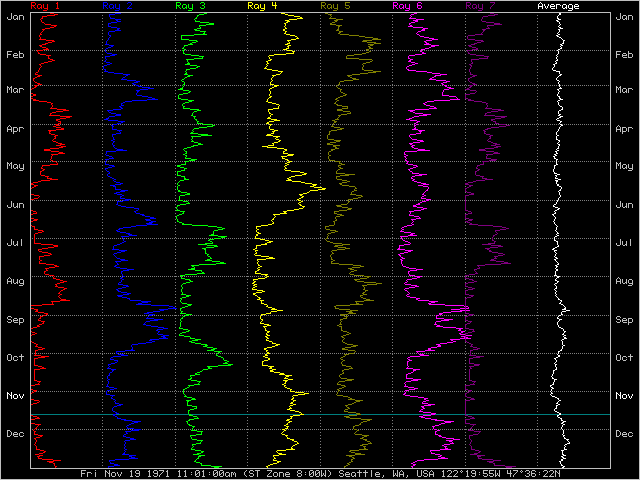
Task: Select the May label on right axis
Action: tap(624, 166)
